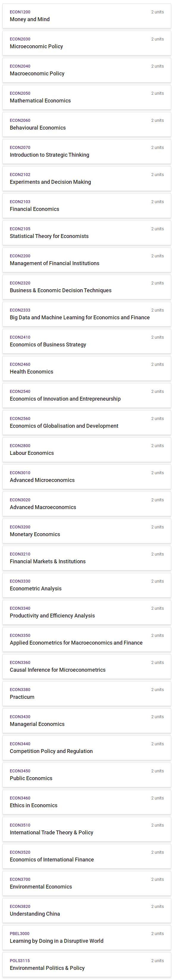Open the ECON1200 Money and Mind course
Viewport: 173px width, 980px height.
[x=86, y=16]
